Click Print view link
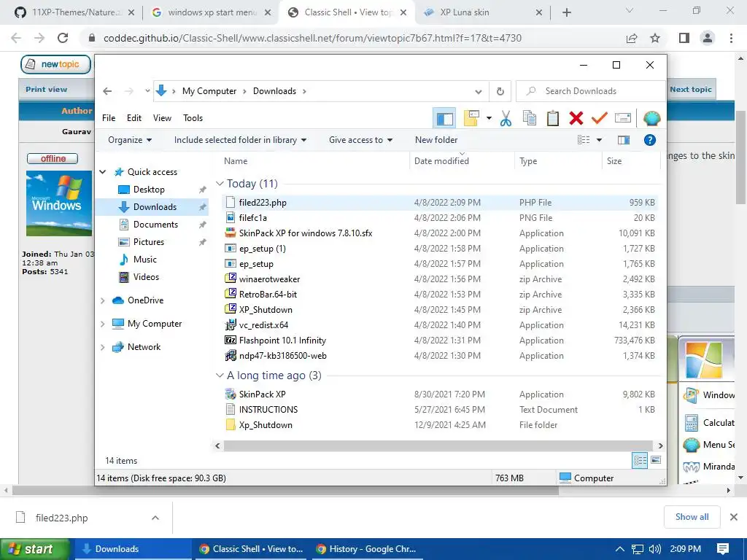This screenshot has width=747, height=560. [46, 90]
